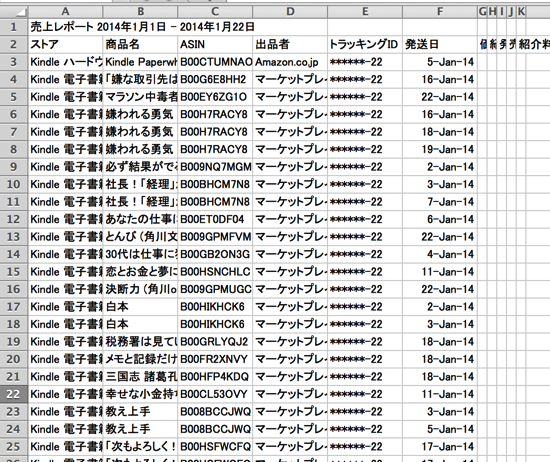Select date cell 5-Jan-14 in row 3
Viewport: 550px width, 462px height.
(440, 62)
